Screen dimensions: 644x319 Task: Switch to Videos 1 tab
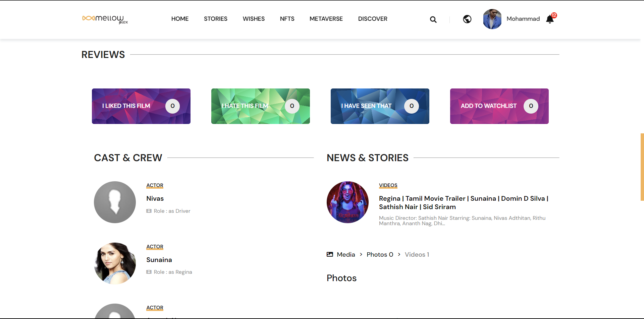[417, 255]
